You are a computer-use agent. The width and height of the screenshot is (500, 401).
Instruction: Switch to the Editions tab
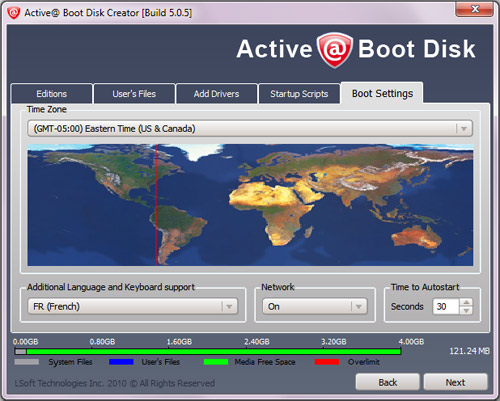52,94
